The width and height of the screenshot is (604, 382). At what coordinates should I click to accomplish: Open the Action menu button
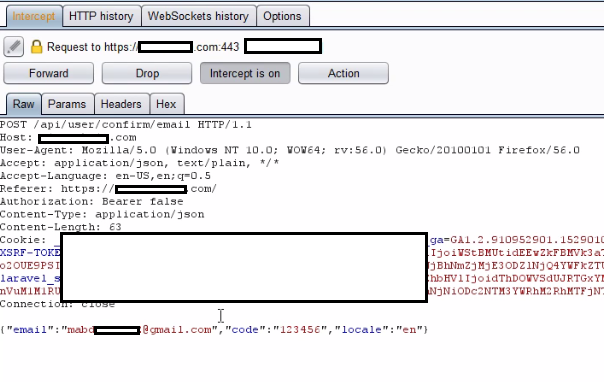[343, 73]
